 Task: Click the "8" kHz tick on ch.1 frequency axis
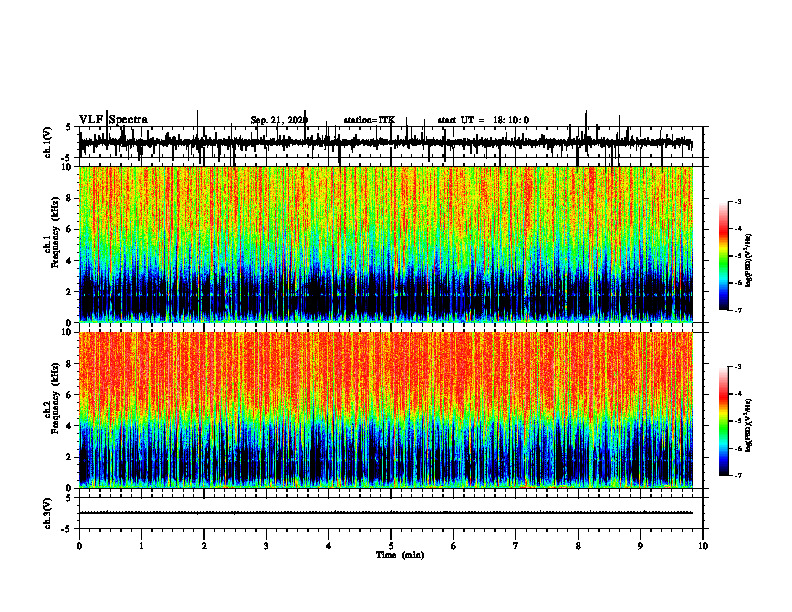click(x=71, y=198)
